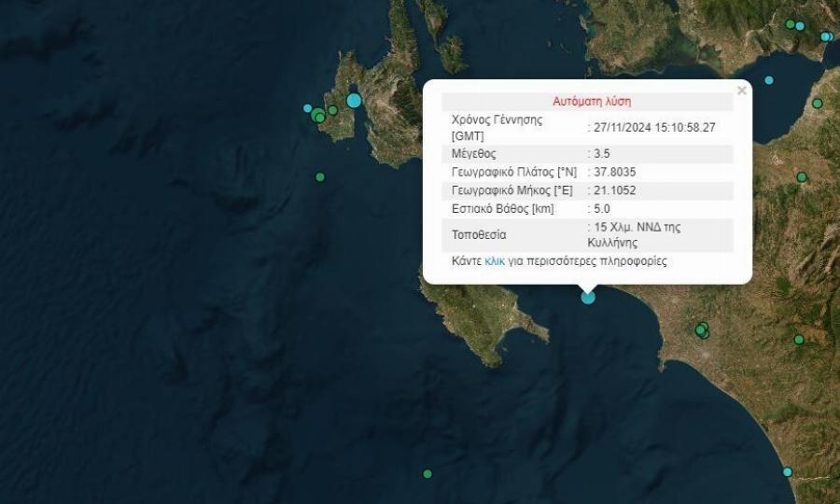Click the clustered green markers on land east of the epicenter
The image size is (840, 504).
[702, 329]
